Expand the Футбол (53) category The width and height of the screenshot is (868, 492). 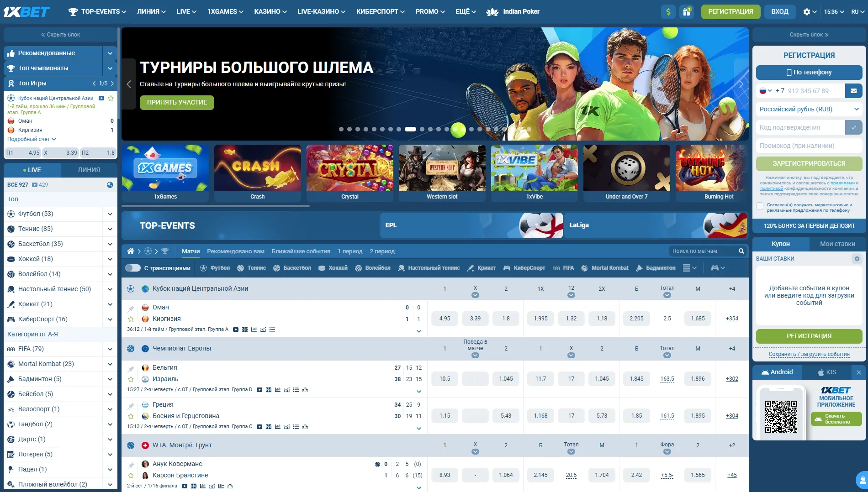110,214
